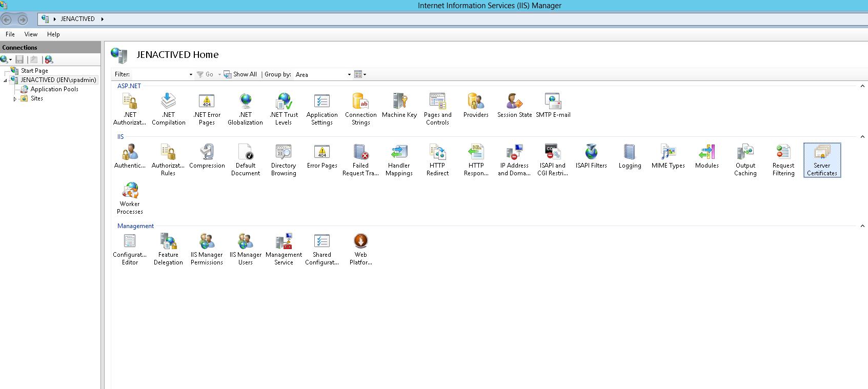This screenshot has height=389, width=868.
Task: Open Management Service feature
Action: click(284, 249)
